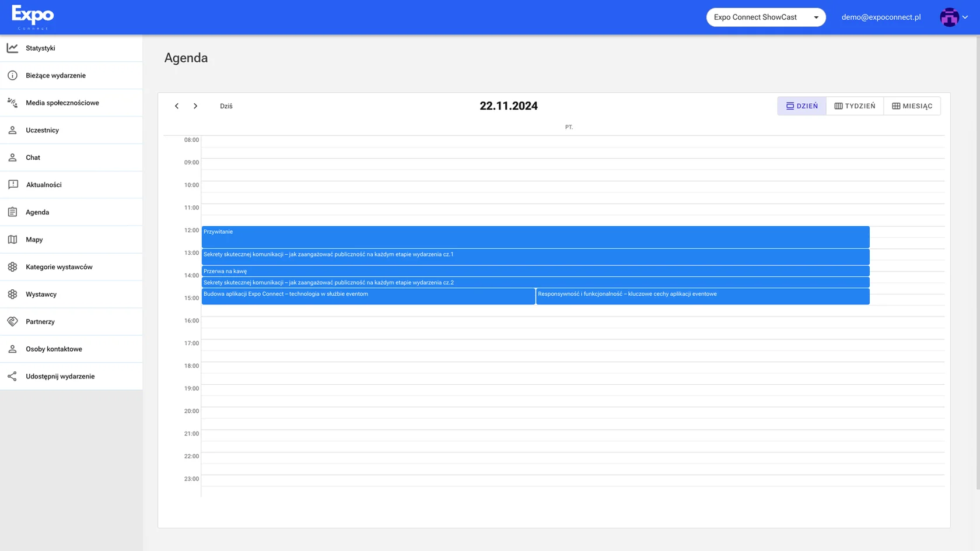Click the Dziś today button
Viewport: 980px width, 551px height.
[226, 106]
